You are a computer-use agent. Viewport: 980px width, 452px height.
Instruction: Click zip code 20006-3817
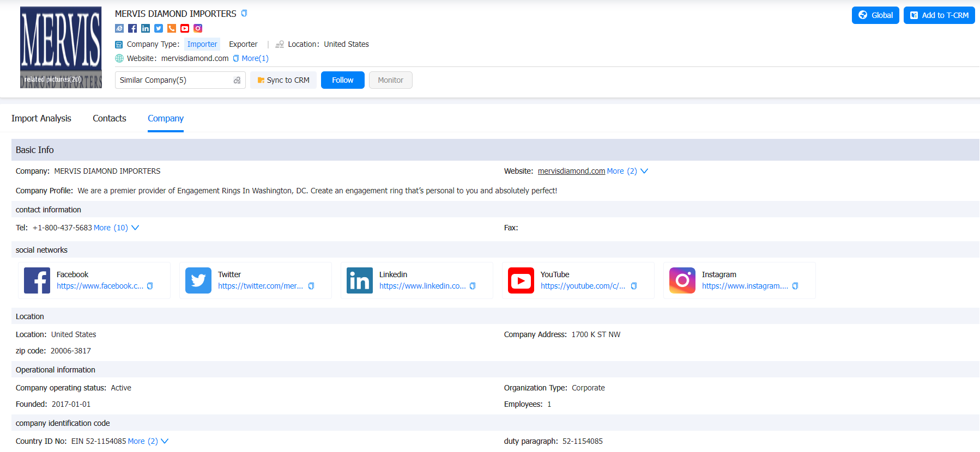71,351
